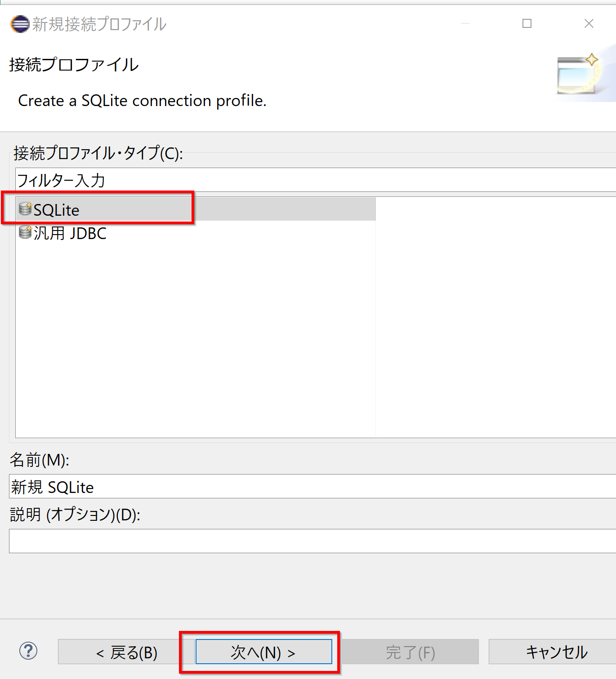Click the 接続プロファイル heading

pyautogui.click(x=74, y=65)
